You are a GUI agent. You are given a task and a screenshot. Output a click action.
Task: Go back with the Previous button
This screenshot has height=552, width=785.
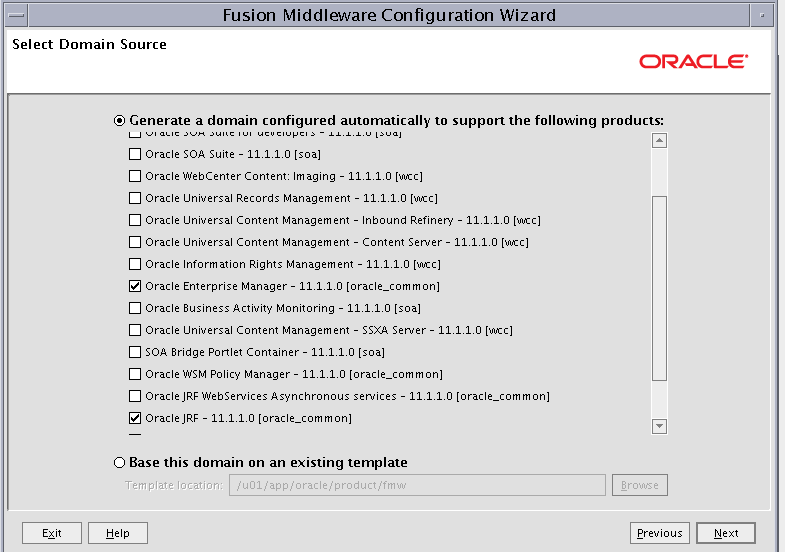tap(659, 533)
